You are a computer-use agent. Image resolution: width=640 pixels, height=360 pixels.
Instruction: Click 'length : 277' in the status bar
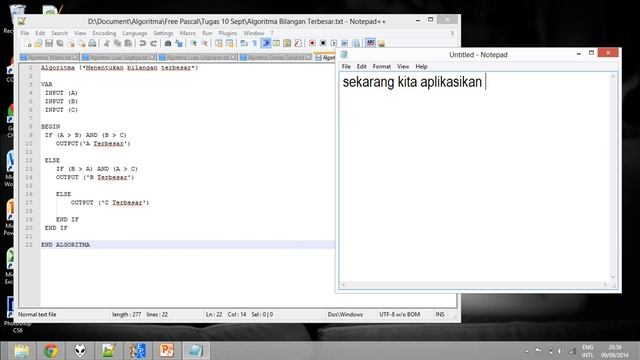pyautogui.click(x=127, y=315)
